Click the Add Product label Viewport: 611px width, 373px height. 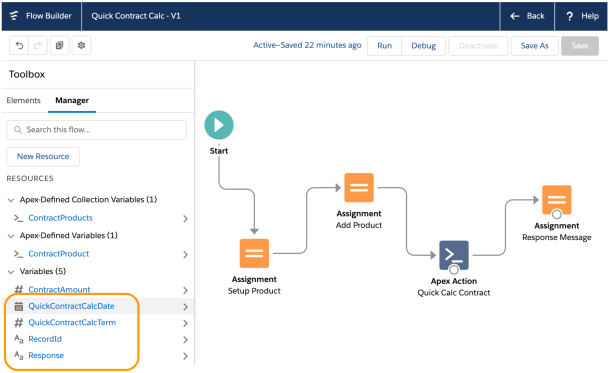click(359, 225)
